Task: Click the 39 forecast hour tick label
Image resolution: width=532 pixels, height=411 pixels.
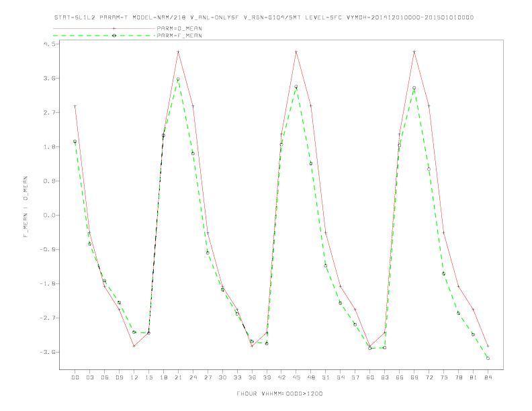Action: (x=267, y=377)
